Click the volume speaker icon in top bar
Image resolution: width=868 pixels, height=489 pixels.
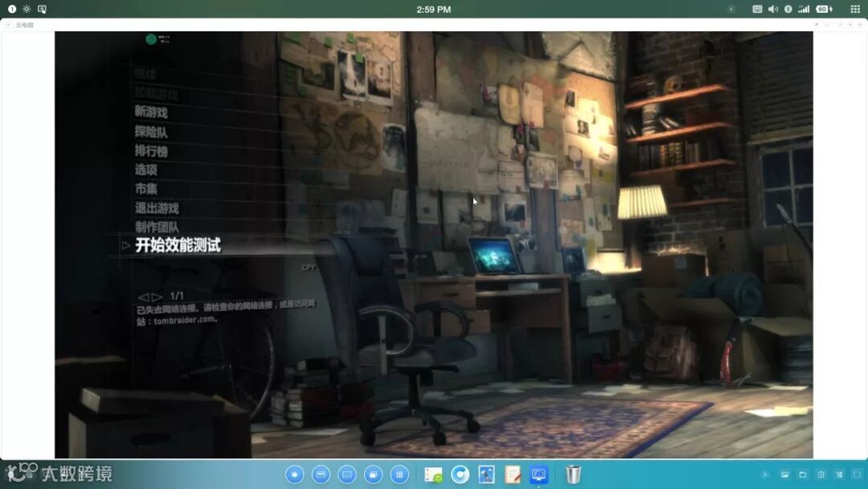[773, 9]
